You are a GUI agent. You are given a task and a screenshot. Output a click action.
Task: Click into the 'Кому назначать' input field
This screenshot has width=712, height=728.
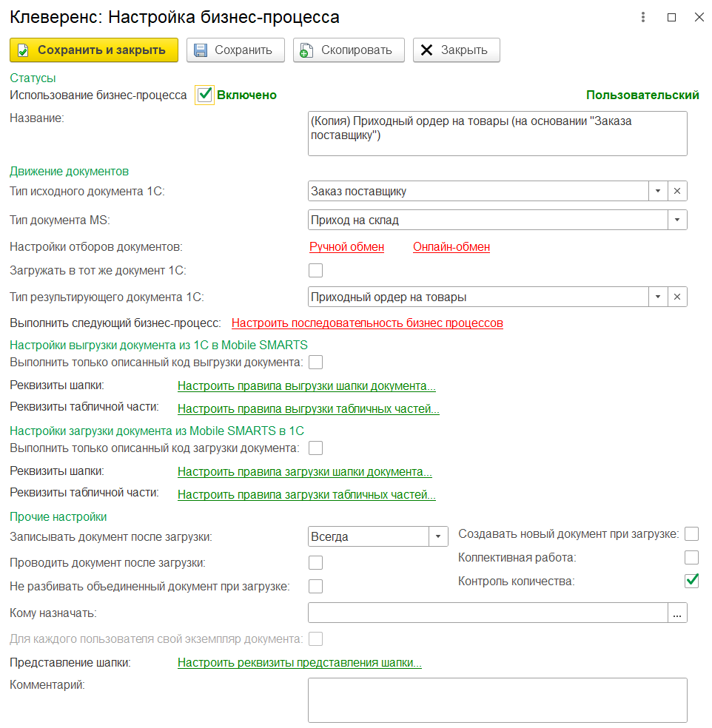(488, 613)
